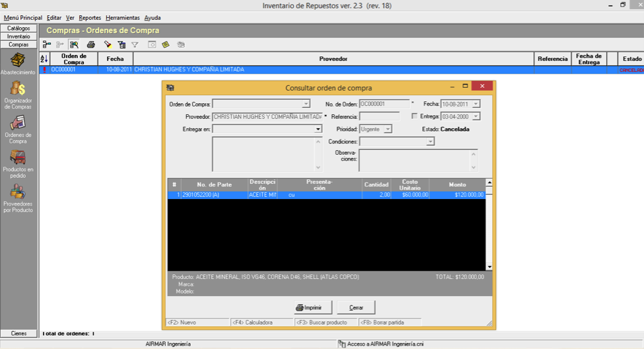Expand the Entregar en combo box

coord(318,129)
